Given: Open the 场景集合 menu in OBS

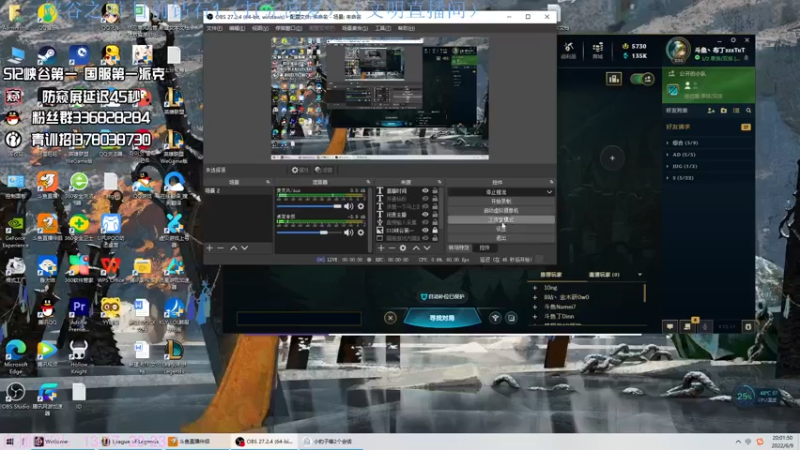Looking at the screenshot, I should [x=355, y=28].
